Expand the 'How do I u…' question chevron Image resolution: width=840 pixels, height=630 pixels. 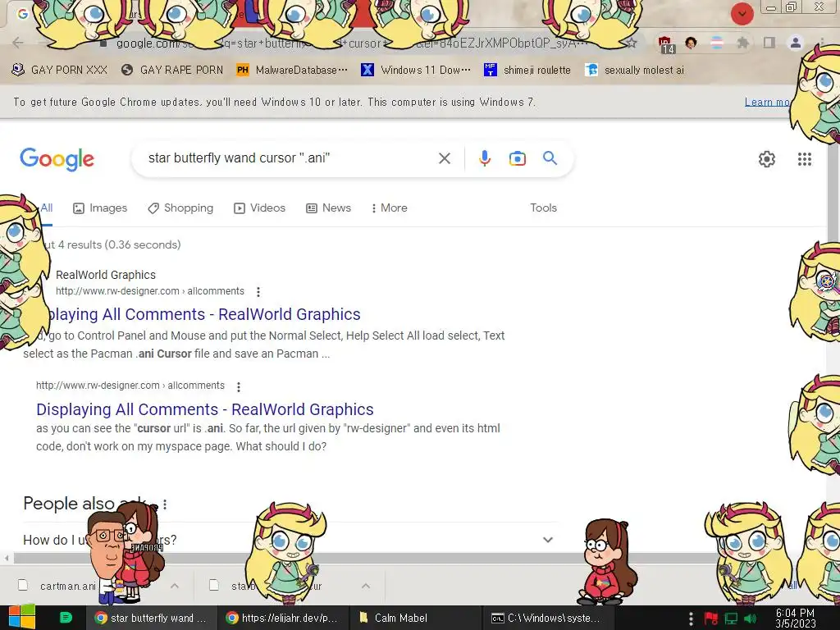tap(547, 540)
